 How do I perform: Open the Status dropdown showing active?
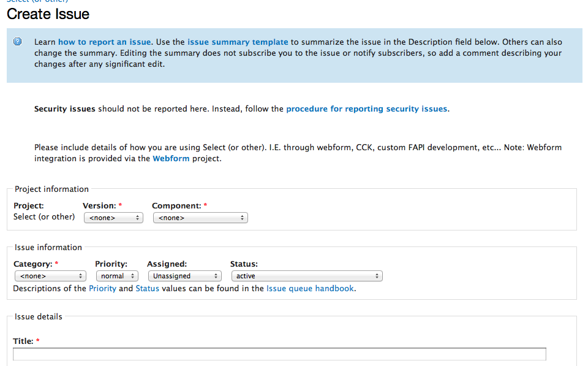click(x=307, y=276)
